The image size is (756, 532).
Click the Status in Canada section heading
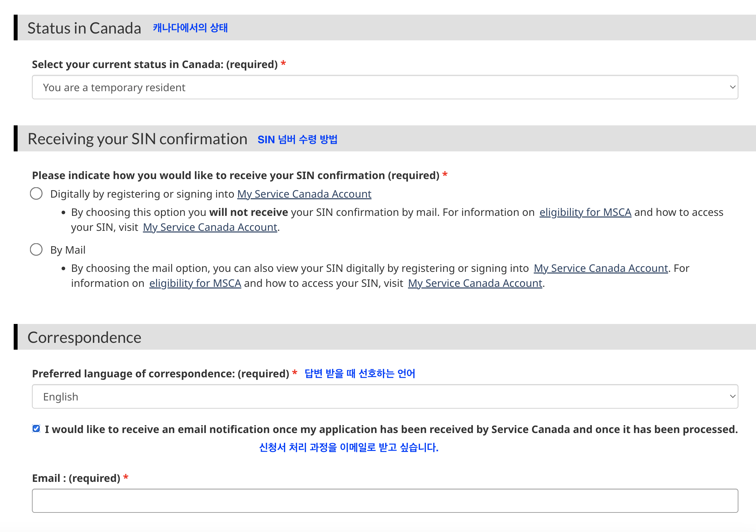84,28
